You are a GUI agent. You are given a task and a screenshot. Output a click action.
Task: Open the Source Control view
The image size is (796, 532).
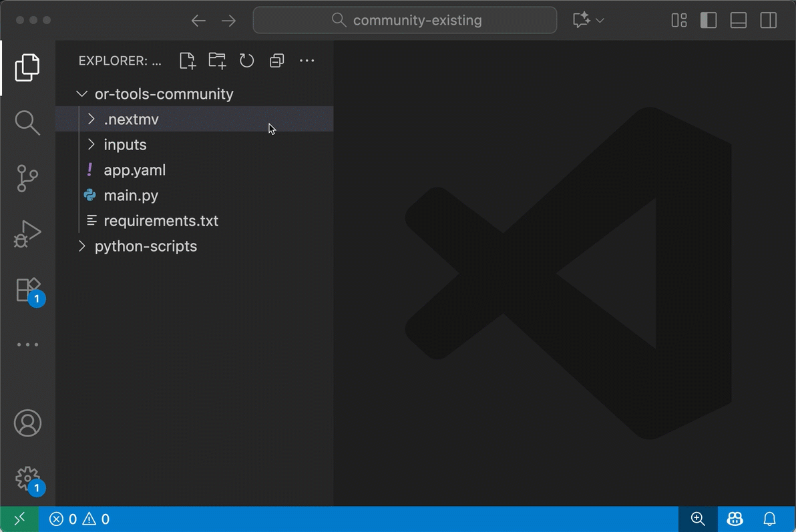pos(27,178)
